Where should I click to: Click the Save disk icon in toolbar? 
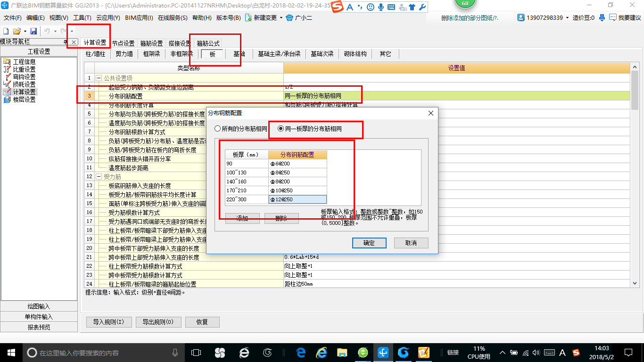[33, 31]
